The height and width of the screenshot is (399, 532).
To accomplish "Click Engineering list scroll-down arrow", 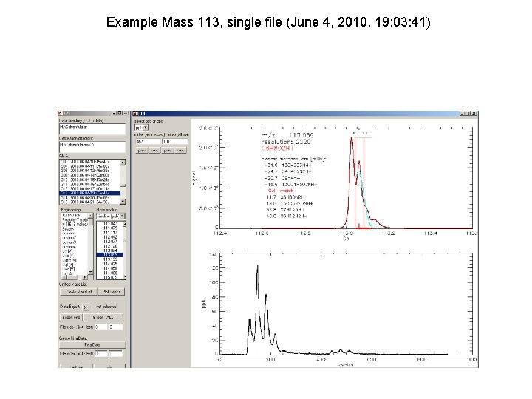I will tap(90, 272).
